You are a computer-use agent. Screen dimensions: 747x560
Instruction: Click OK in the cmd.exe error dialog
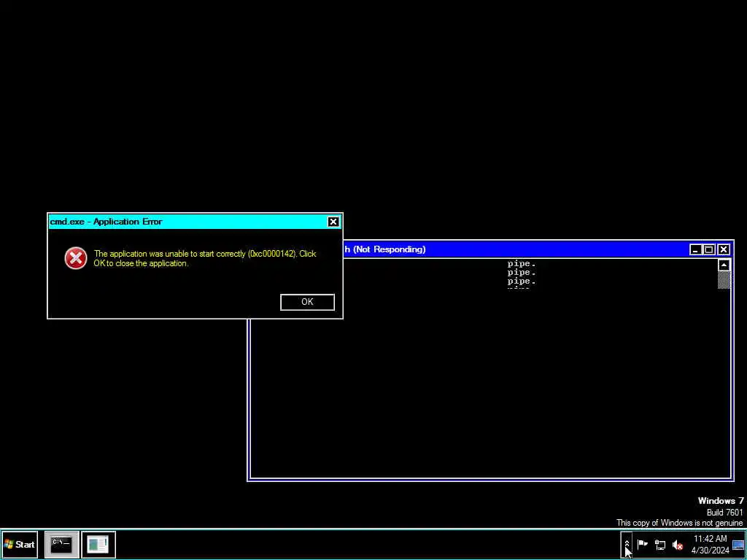pyautogui.click(x=307, y=302)
